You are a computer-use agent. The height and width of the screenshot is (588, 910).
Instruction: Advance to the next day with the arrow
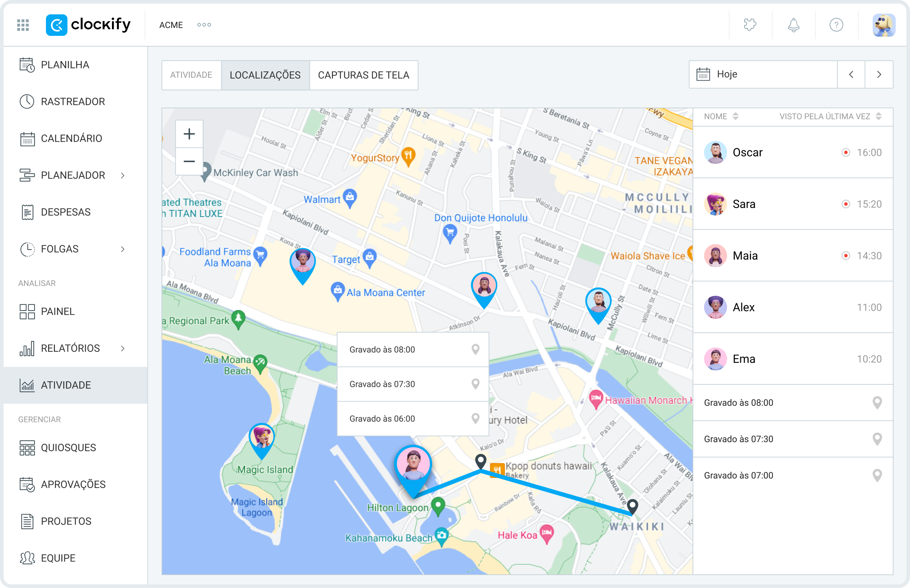pos(879,75)
